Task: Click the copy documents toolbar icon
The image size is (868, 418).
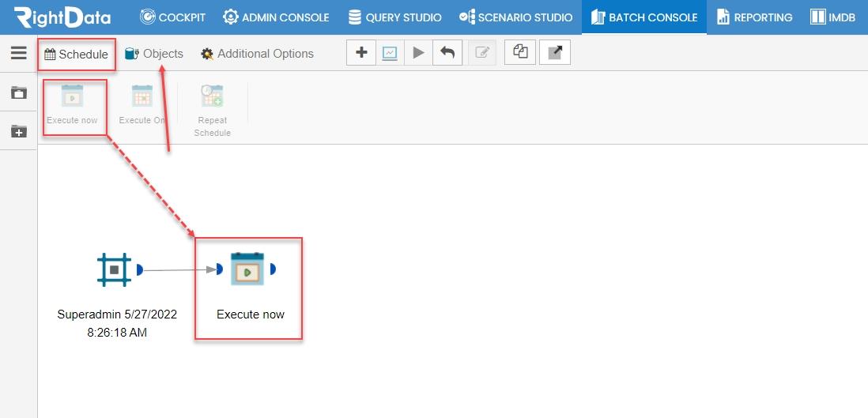Action: point(520,53)
